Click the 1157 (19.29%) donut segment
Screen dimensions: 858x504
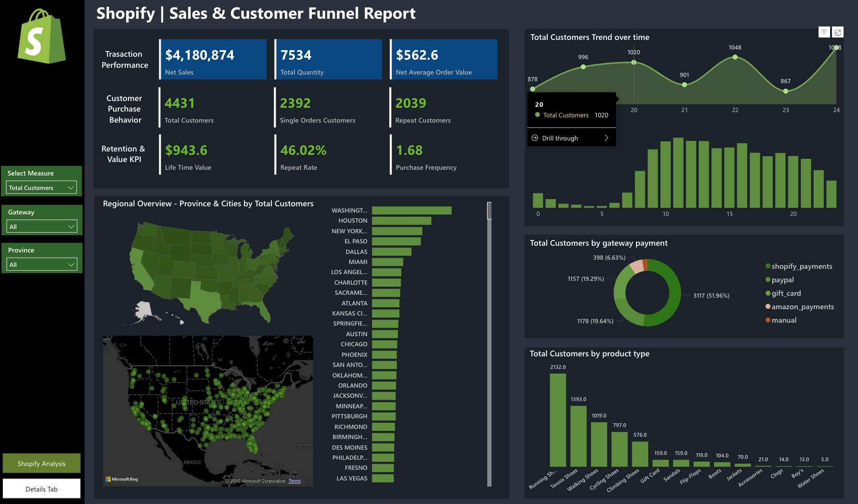coord(622,281)
